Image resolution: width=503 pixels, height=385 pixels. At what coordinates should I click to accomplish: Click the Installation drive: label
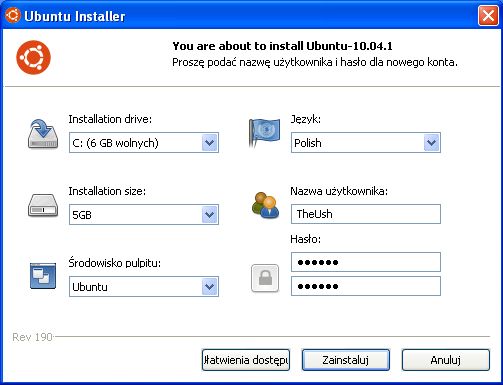110,119
